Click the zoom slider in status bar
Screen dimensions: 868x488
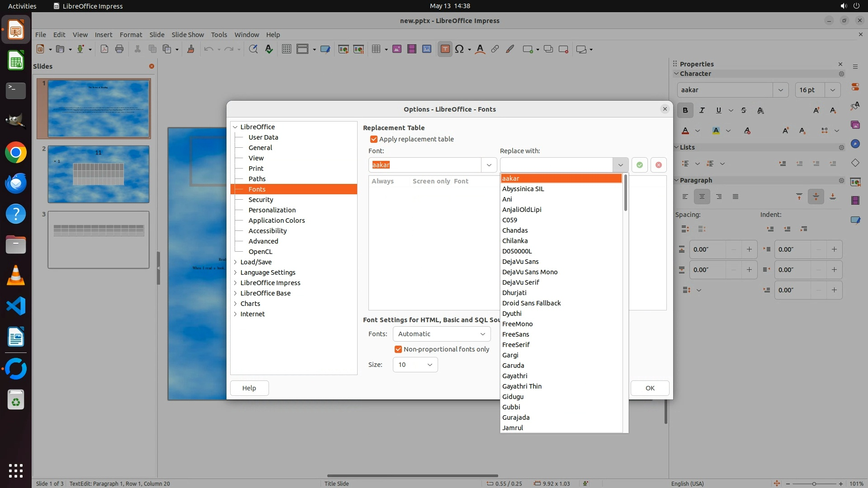814,483
